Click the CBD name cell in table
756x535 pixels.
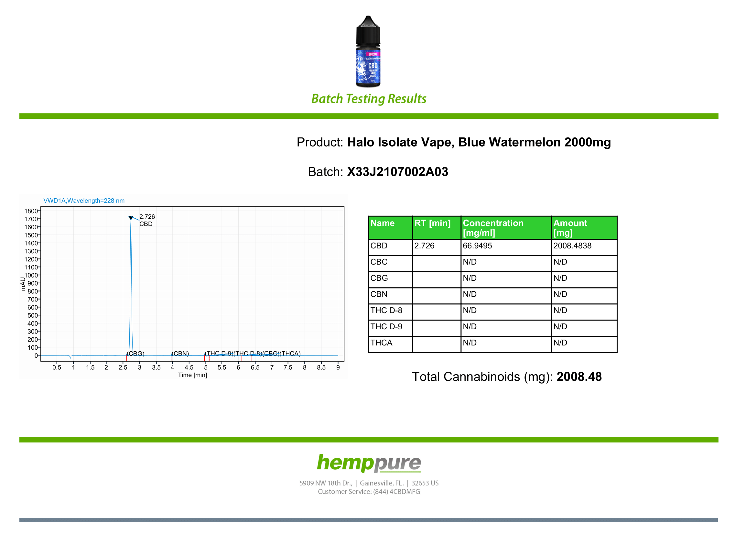tap(390, 247)
